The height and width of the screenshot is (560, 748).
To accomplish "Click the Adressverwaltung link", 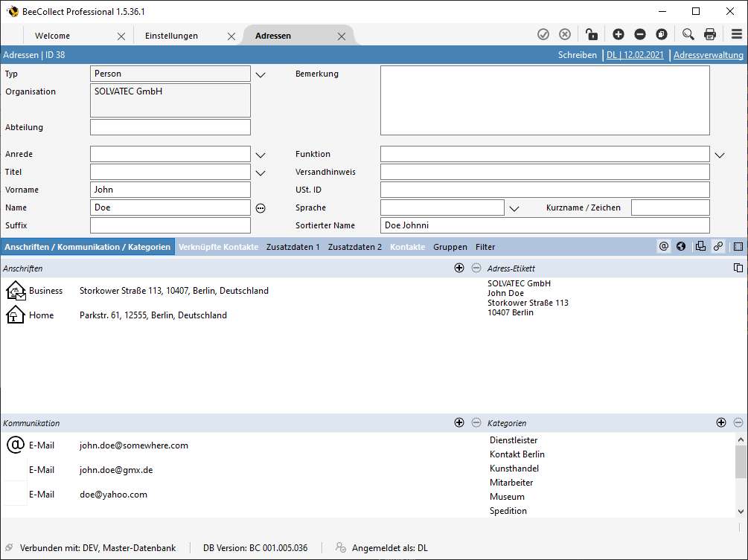I will point(708,55).
